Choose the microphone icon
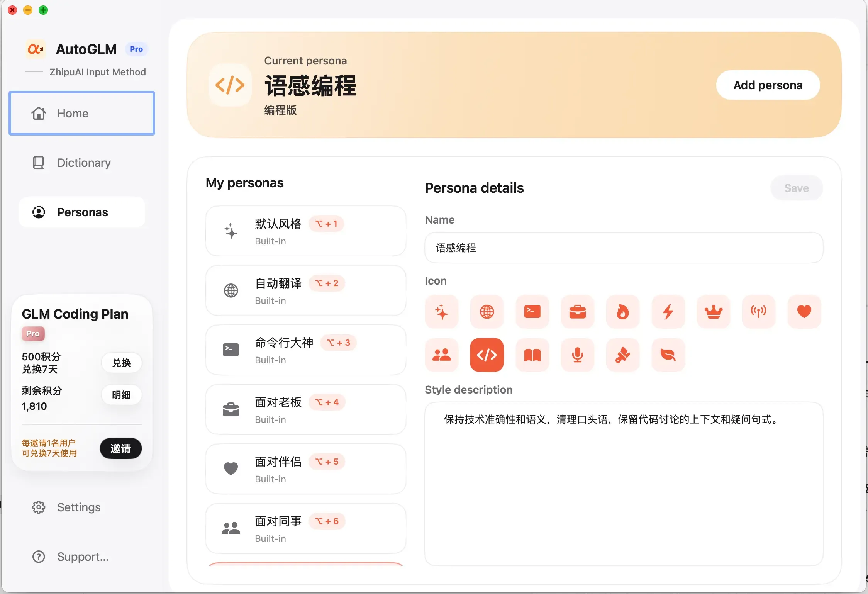Viewport: 868px width, 594px height. pyautogui.click(x=577, y=355)
